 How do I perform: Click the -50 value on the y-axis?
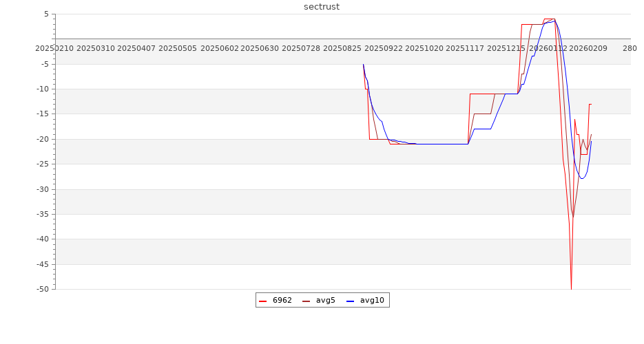pyautogui.click(x=42, y=290)
